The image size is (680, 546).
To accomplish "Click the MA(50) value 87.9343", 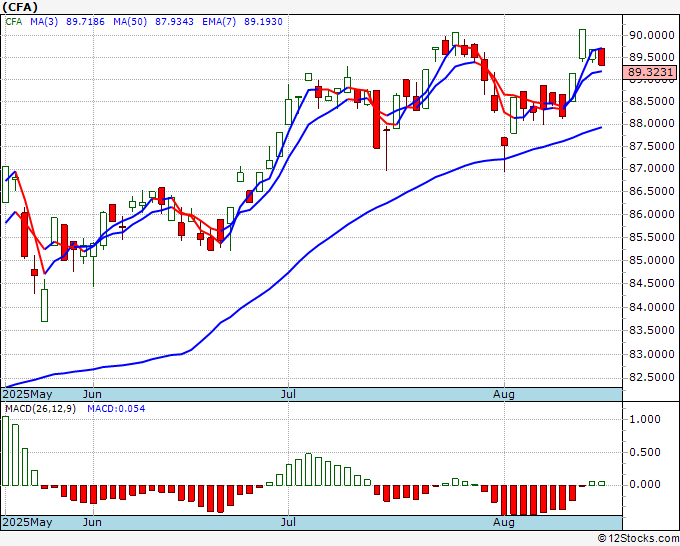I will point(174,21).
